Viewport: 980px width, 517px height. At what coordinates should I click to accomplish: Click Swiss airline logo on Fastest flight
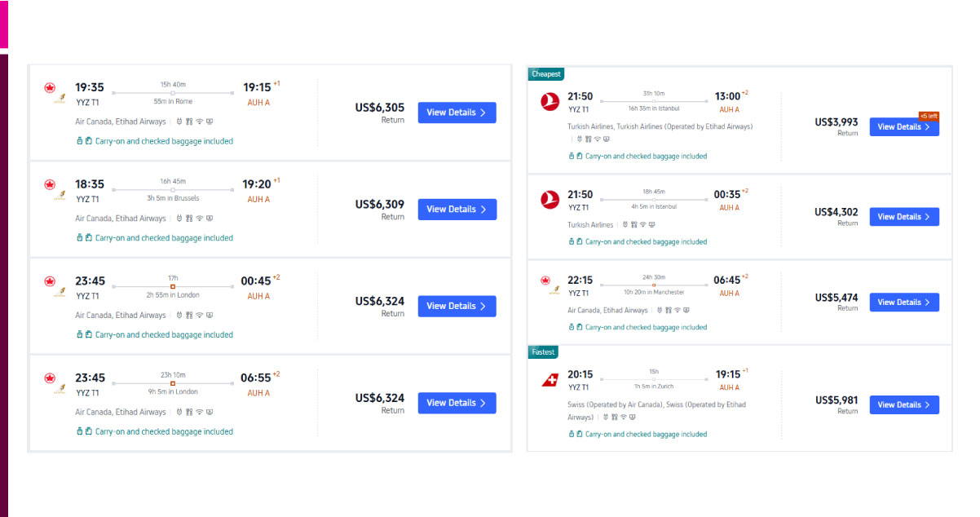pos(550,379)
